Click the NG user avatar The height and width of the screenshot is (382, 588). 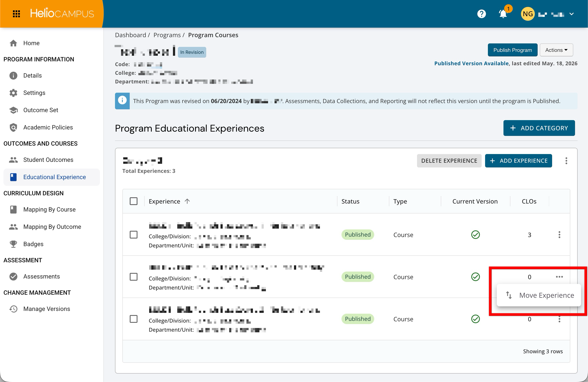528,14
